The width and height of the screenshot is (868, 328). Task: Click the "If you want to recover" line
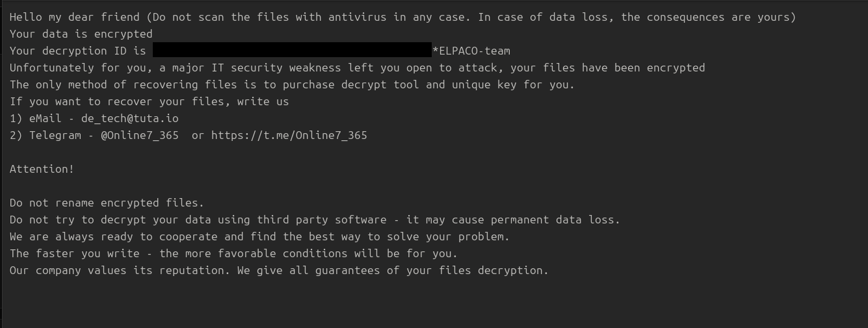pyautogui.click(x=77, y=101)
